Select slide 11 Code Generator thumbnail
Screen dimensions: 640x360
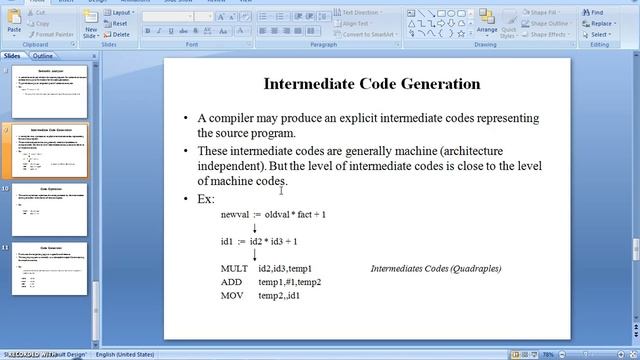tap(49, 269)
